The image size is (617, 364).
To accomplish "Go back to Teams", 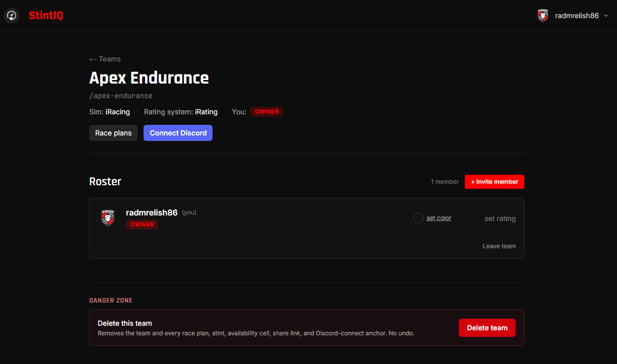I will pyautogui.click(x=105, y=59).
